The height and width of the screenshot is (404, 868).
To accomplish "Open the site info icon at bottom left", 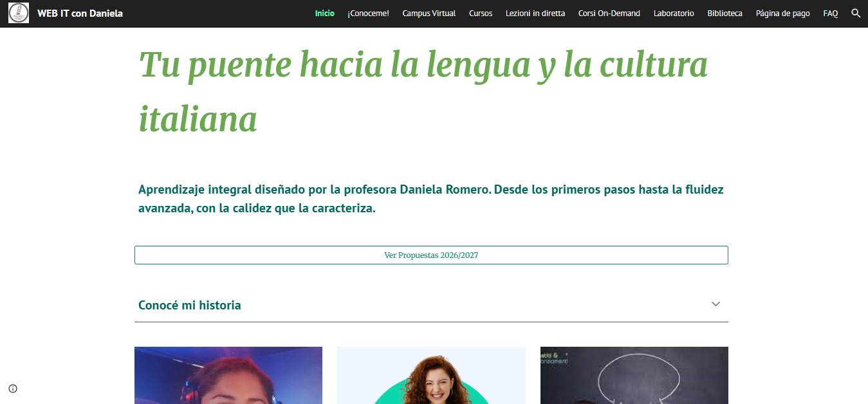I will (13, 389).
